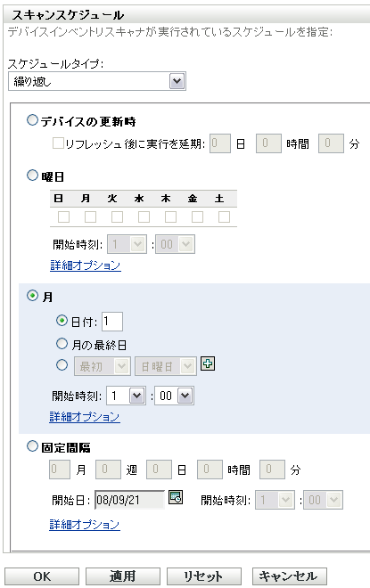The height and width of the screenshot is (588, 370).
Task: Click 詳細オプション link under 固定間隔 section
Action: (85, 524)
